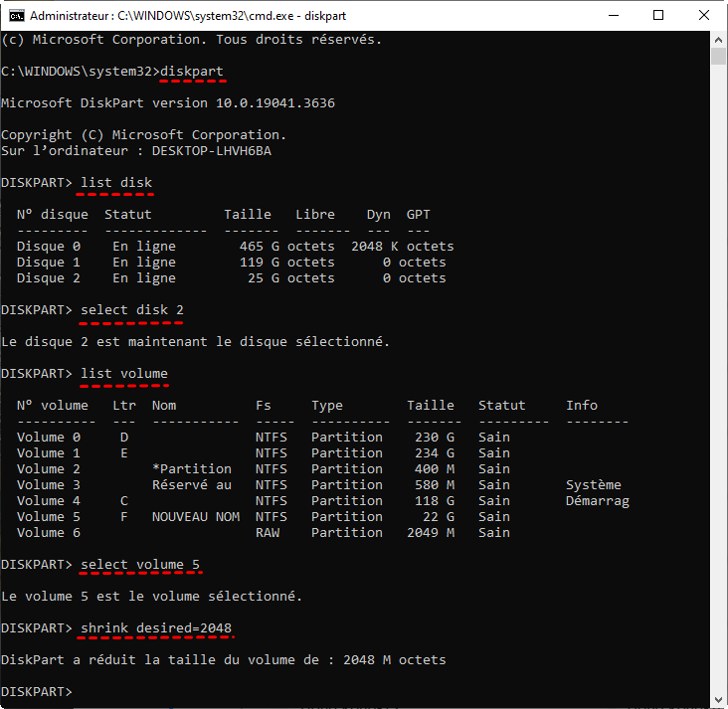Click the RAW filesystem entry of Volume 6
The width and height of the screenshot is (728, 709).
pos(268,533)
